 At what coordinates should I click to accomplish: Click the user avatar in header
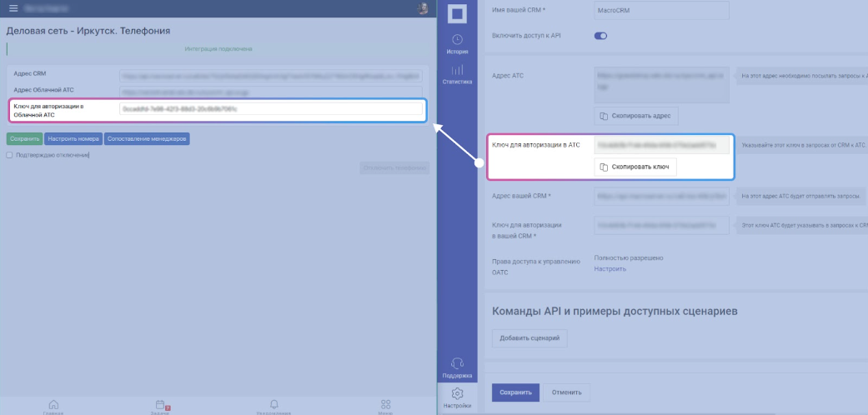coord(424,8)
